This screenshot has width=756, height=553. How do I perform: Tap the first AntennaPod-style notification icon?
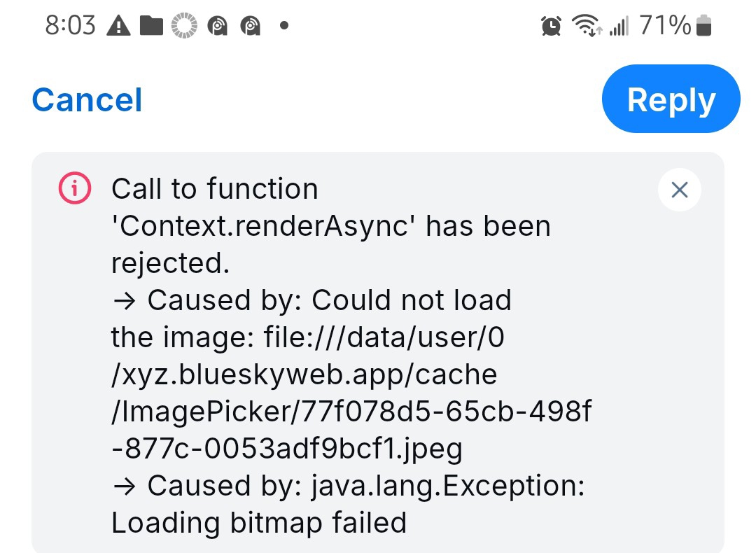pos(217,27)
